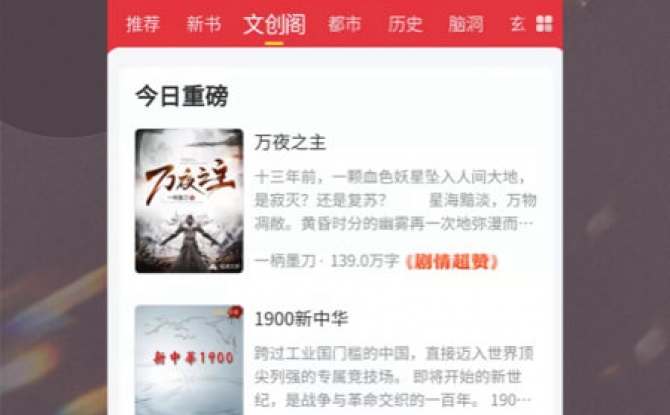
Task: Click the yellow indicator under 文创阁
Action: point(274,43)
